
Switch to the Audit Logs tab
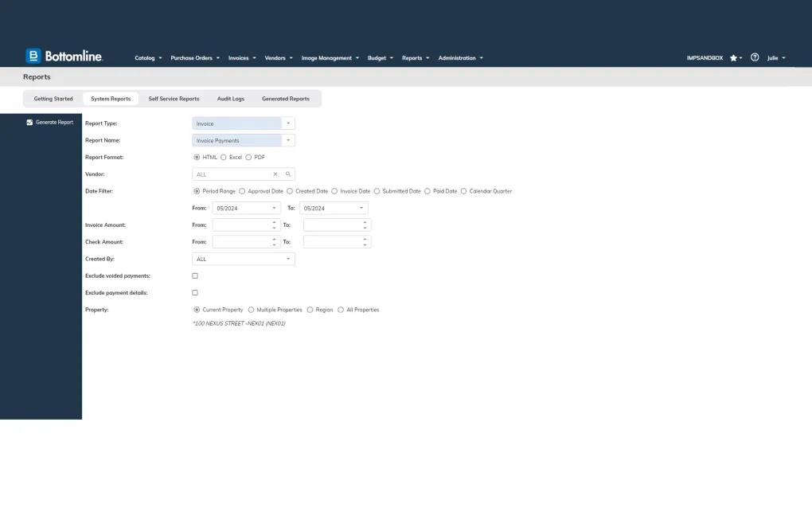pyautogui.click(x=231, y=99)
